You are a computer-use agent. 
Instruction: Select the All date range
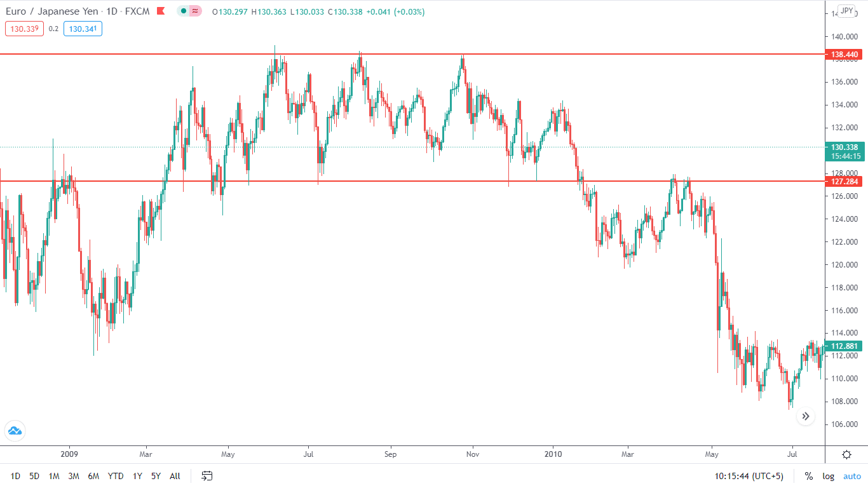175,476
